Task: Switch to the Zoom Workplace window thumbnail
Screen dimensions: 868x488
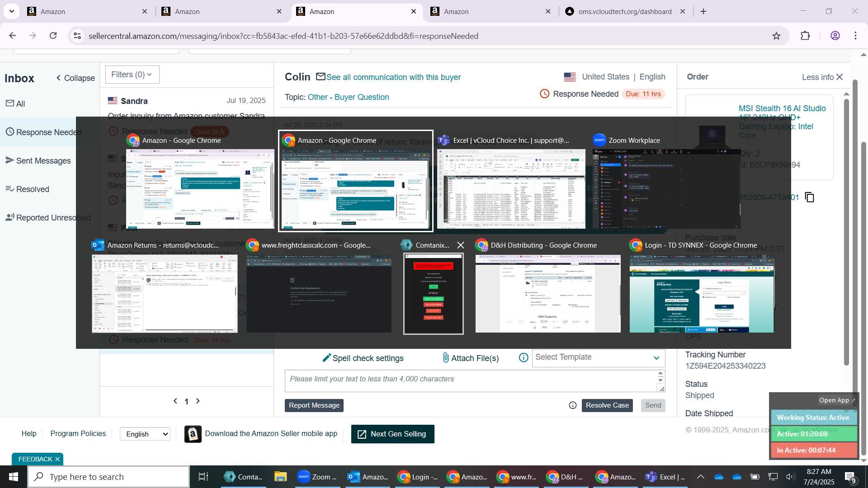Action: pyautogui.click(x=666, y=182)
